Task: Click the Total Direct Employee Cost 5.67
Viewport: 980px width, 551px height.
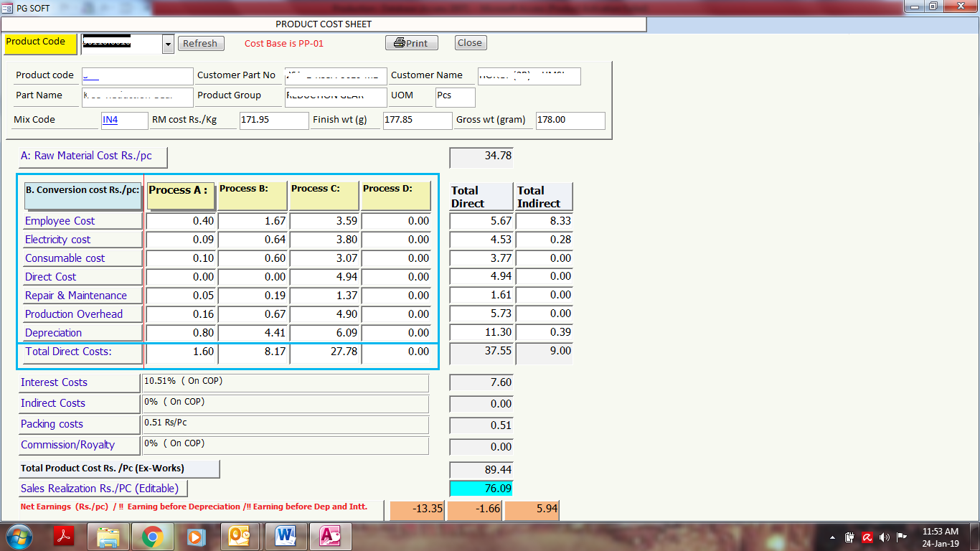Action: 481,221
